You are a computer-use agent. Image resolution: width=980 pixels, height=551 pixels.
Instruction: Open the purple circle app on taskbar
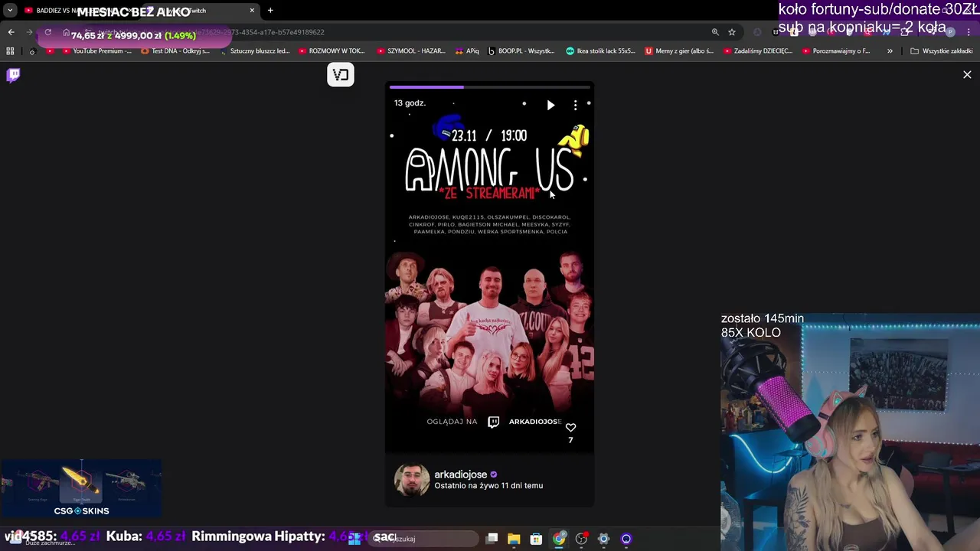coord(626,539)
